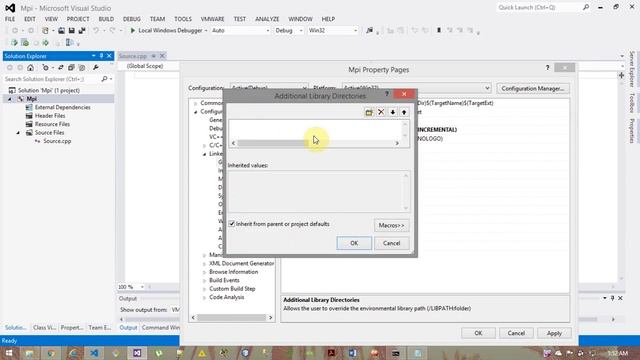Click the new line folder icon in Additional Library Directories

coord(369,112)
